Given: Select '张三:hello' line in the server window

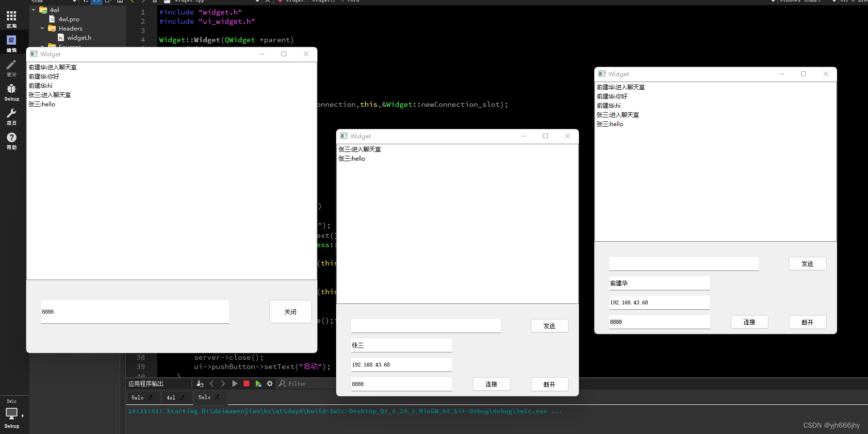Looking at the screenshot, I should click(42, 104).
